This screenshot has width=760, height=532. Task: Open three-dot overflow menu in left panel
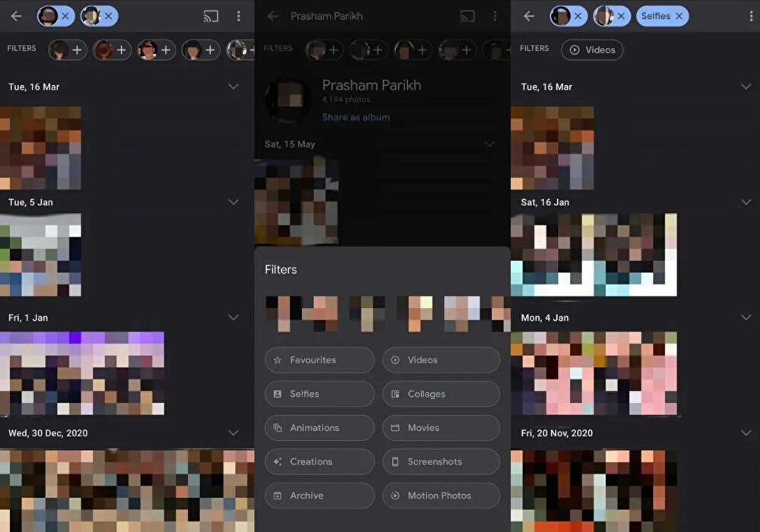pos(239,16)
